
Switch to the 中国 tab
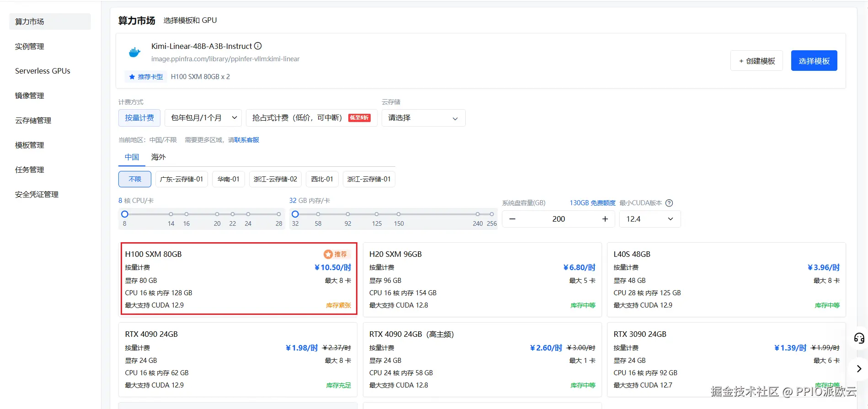tap(132, 157)
